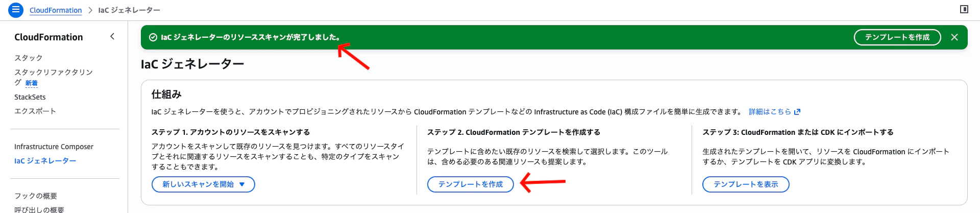Open the 新しいスキャンを開始 dropdown
The height and width of the screenshot is (213, 980).
[203, 184]
